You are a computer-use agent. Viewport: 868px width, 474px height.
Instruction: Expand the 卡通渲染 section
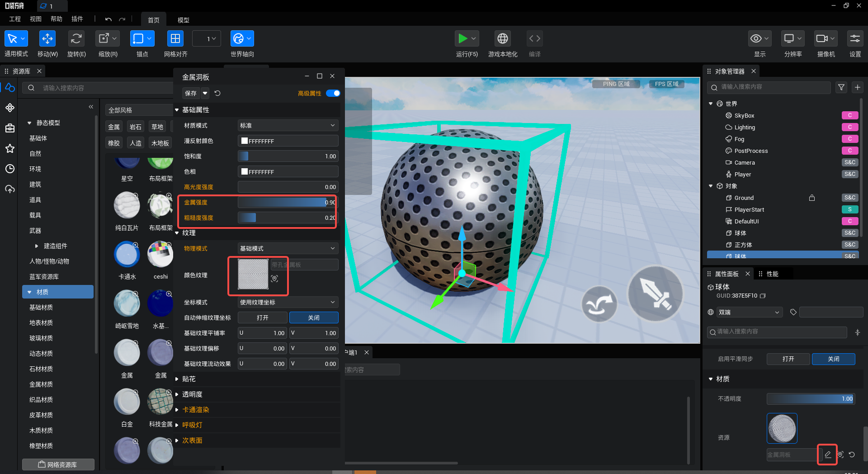(177, 410)
